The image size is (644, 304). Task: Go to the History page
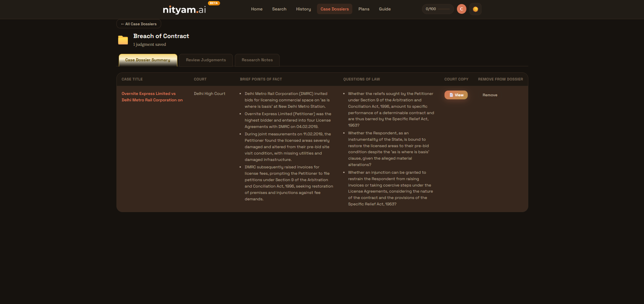click(x=303, y=9)
